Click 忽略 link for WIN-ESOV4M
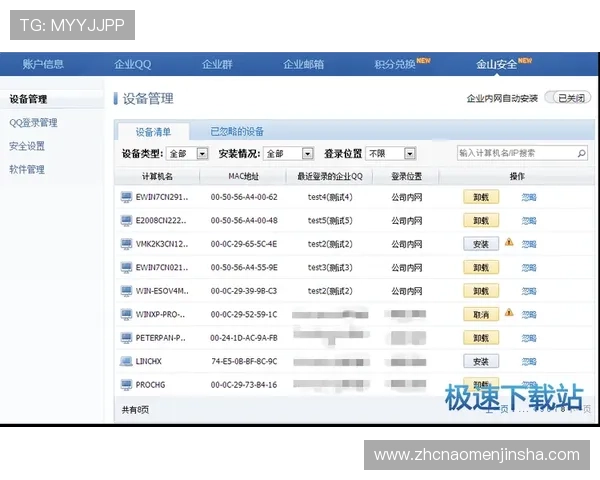The image size is (600, 480). click(529, 291)
